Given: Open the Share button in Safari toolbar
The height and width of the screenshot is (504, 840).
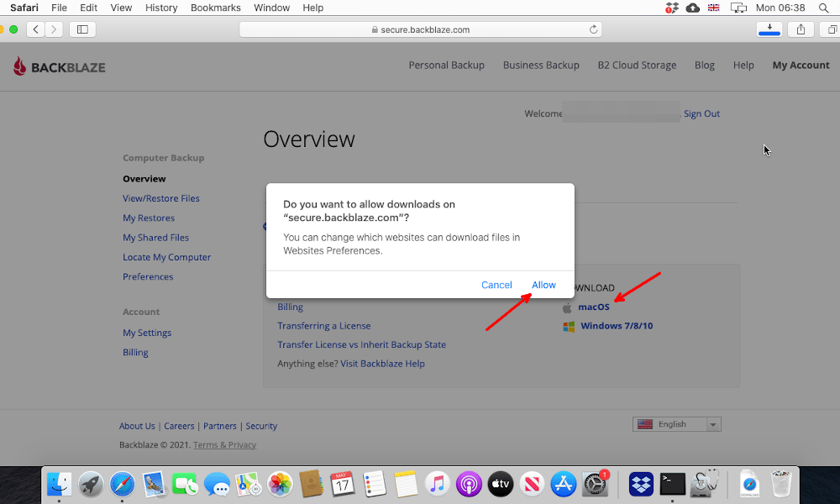Looking at the screenshot, I should 801,29.
